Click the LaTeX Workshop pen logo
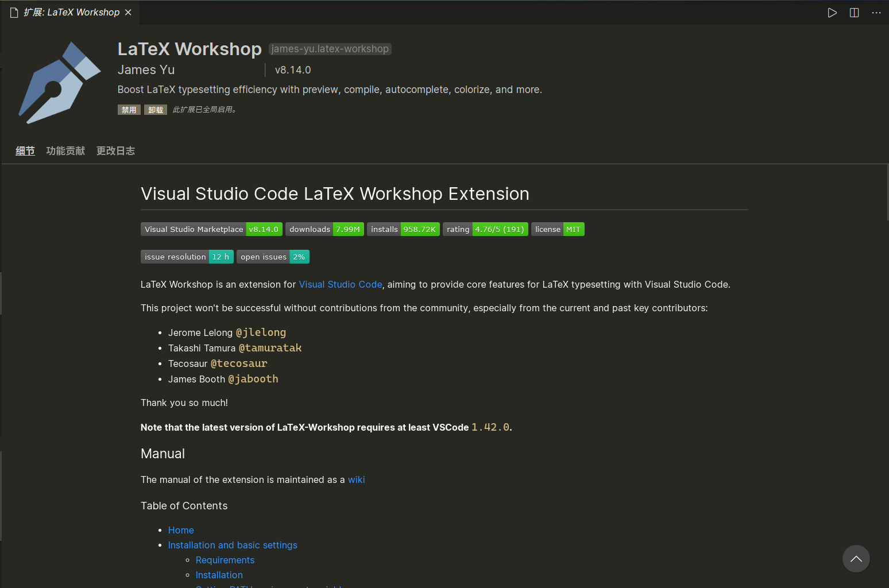 click(60, 83)
